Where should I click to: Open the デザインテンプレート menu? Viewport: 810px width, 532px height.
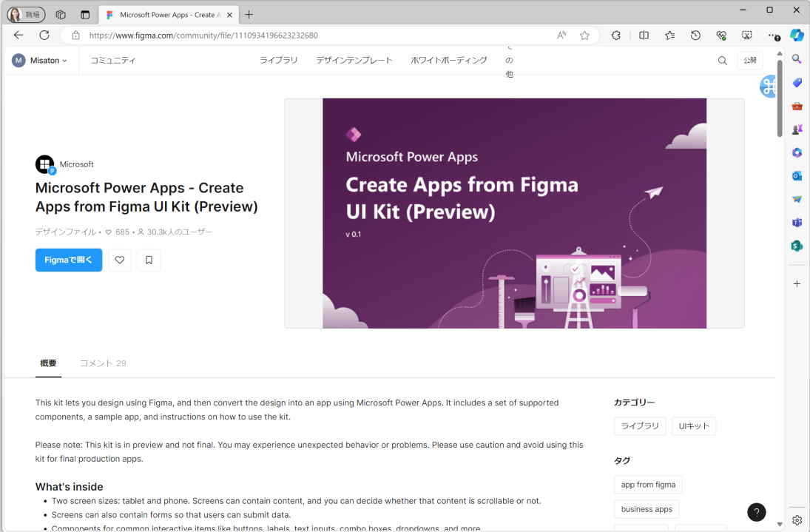coord(354,61)
